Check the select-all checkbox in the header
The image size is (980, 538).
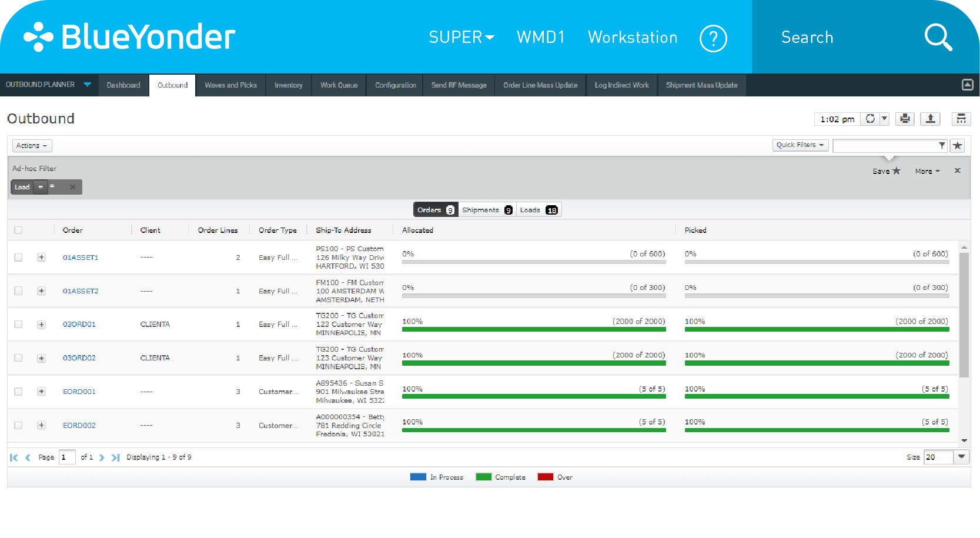click(x=18, y=230)
